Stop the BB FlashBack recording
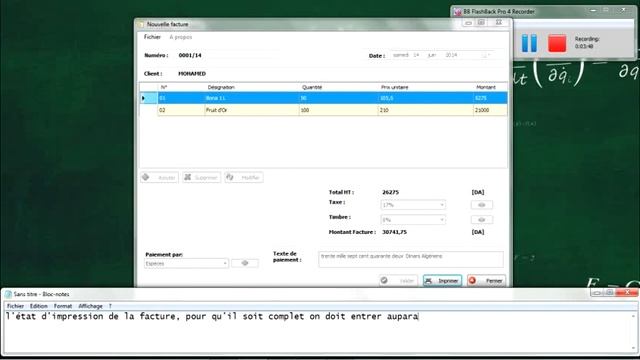 [x=557, y=43]
